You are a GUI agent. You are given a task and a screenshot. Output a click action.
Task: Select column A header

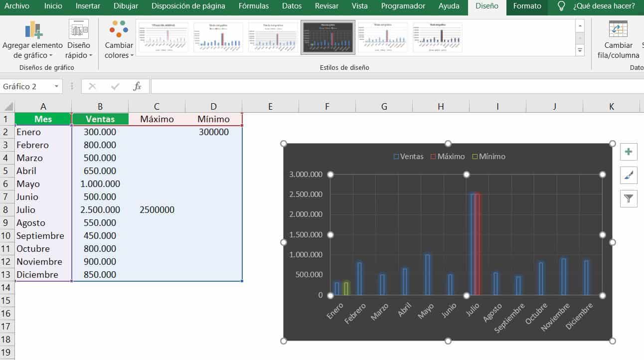click(x=43, y=106)
